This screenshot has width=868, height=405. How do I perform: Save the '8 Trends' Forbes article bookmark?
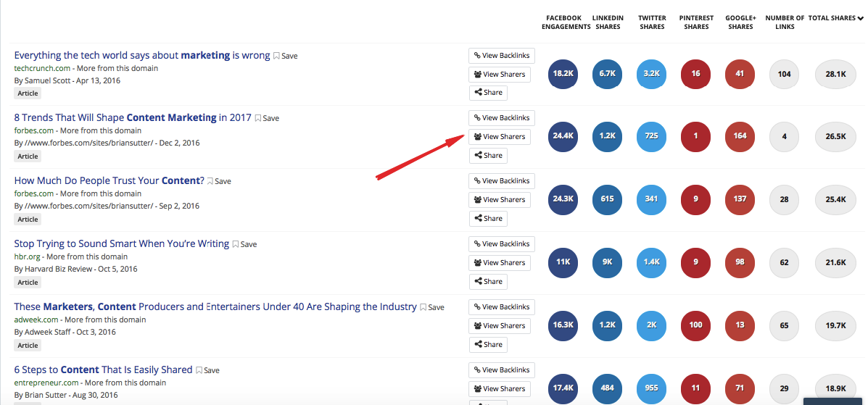click(x=267, y=118)
